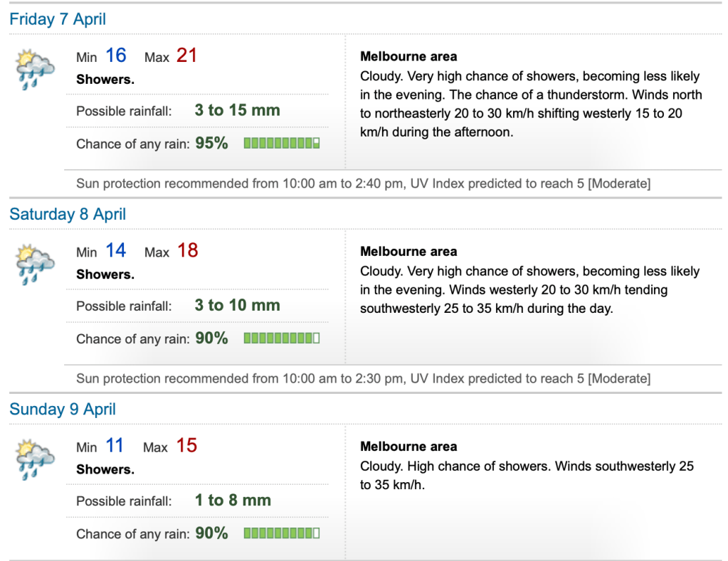The height and width of the screenshot is (561, 728).
Task: Click Friday's possible rainfall 3 to 15 mm
Action: coord(237,110)
